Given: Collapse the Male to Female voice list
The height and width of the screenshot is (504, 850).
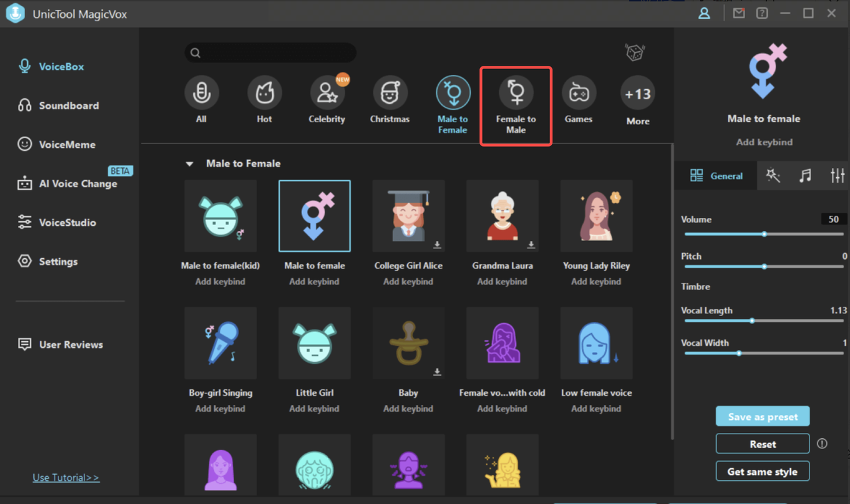Looking at the screenshot, I should (x=189, y=163).
